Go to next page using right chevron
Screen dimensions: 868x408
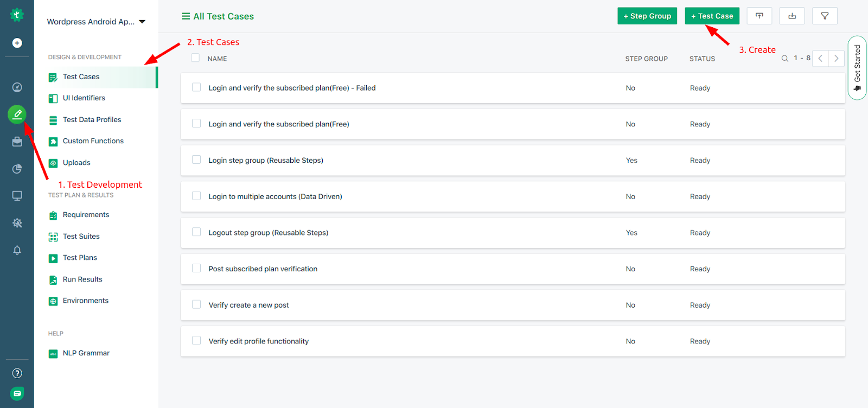click(x=836, y=59)
